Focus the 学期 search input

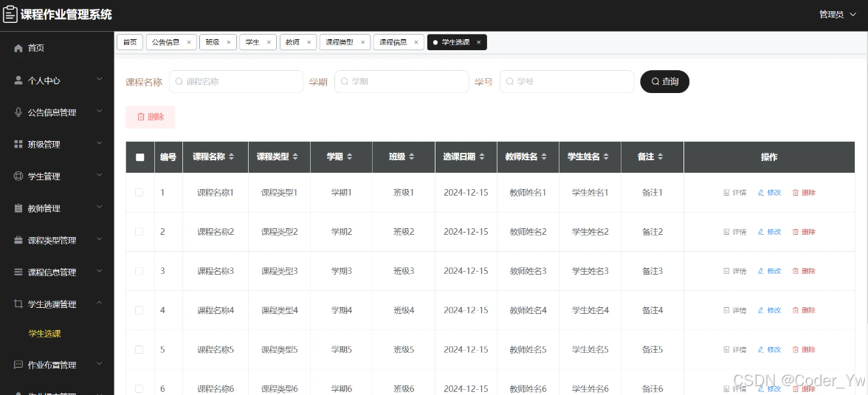(x=402, y=81)
